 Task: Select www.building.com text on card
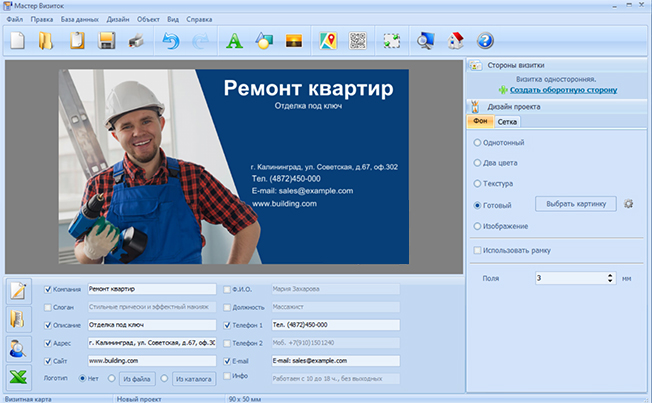[284, 204]
